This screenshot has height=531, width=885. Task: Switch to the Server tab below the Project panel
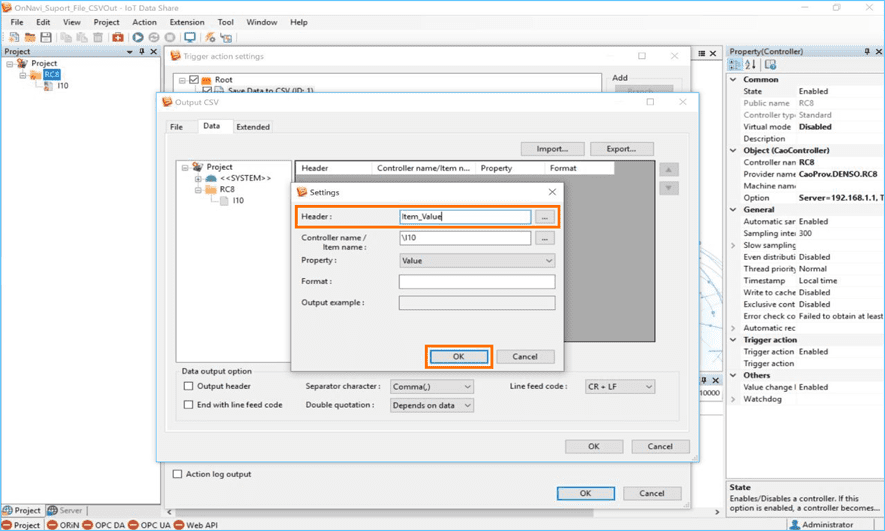click(65, 510)
